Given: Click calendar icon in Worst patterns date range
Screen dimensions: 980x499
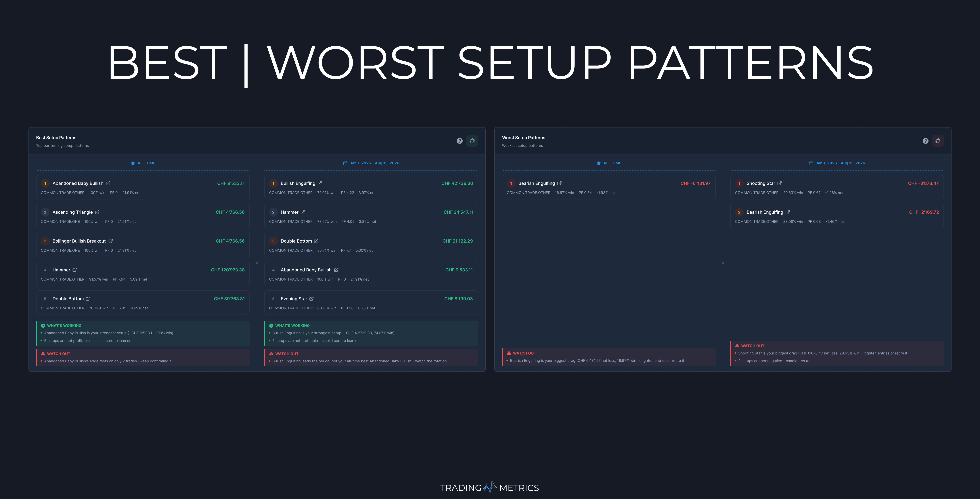Looking at the screenshot, I should tap(811, 163).
